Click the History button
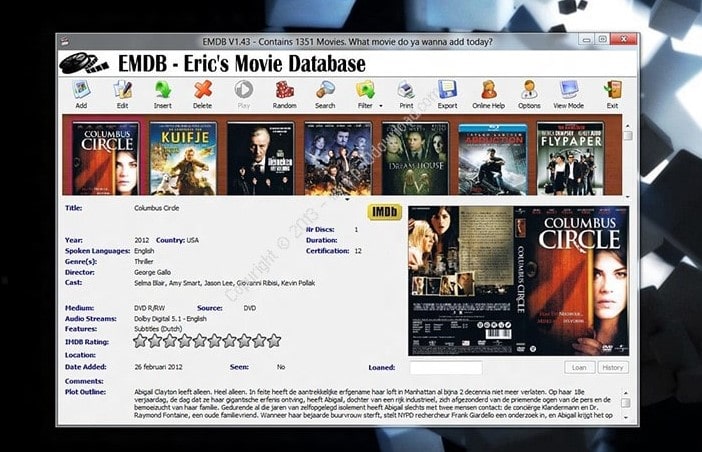This screenshot has height=452, width=702. point(613,367)
